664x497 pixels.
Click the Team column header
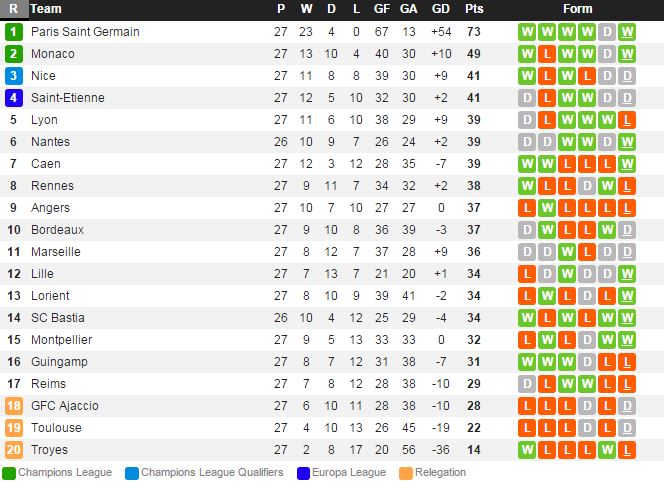coord(45,9)
